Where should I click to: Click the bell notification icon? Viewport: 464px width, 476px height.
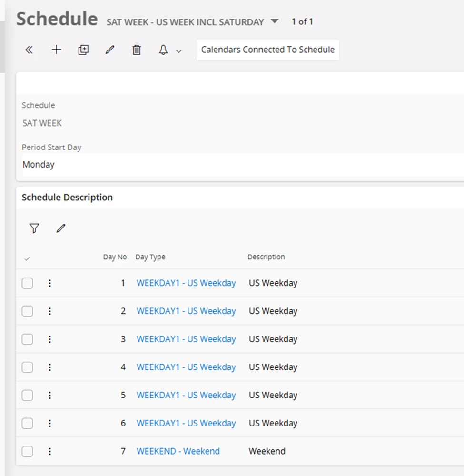[x=163, y=50]
